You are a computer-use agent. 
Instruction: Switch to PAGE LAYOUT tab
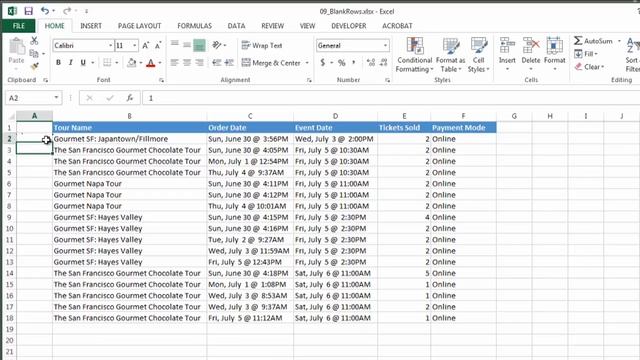(140, 26)
